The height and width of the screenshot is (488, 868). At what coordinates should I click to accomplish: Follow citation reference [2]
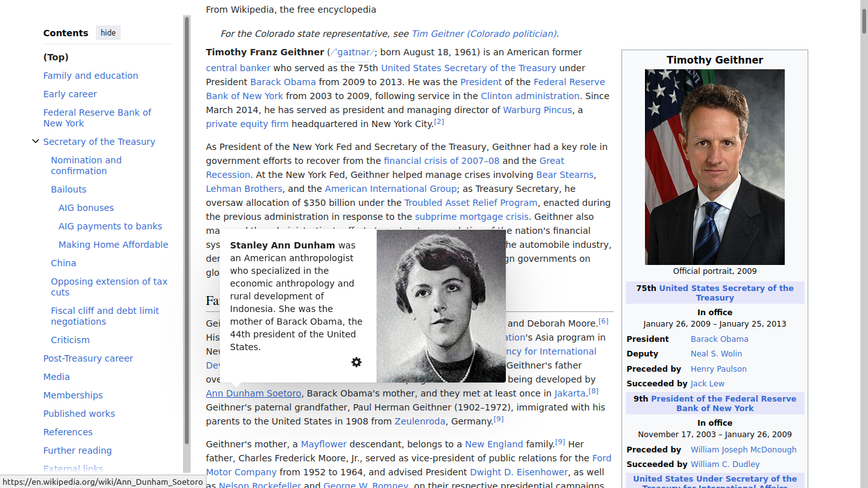(x=439, y=121)
